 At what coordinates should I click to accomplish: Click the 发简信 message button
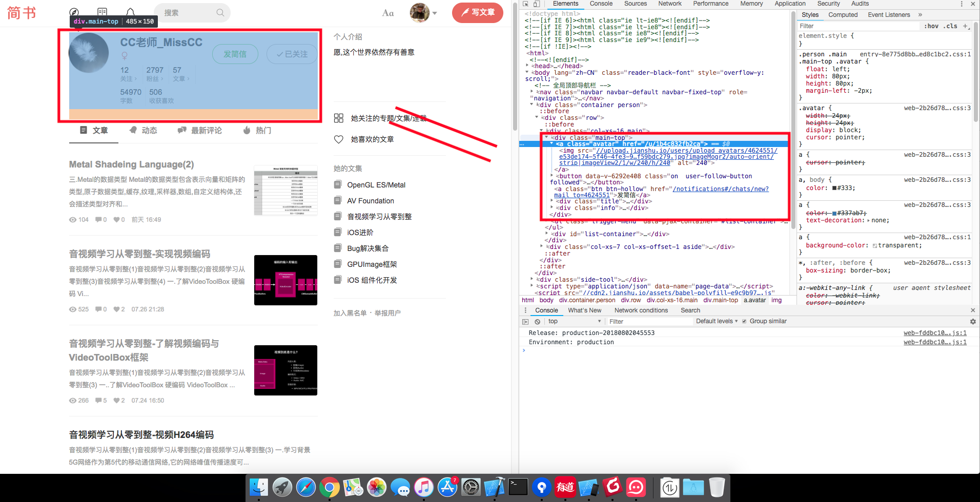(235, 54)
